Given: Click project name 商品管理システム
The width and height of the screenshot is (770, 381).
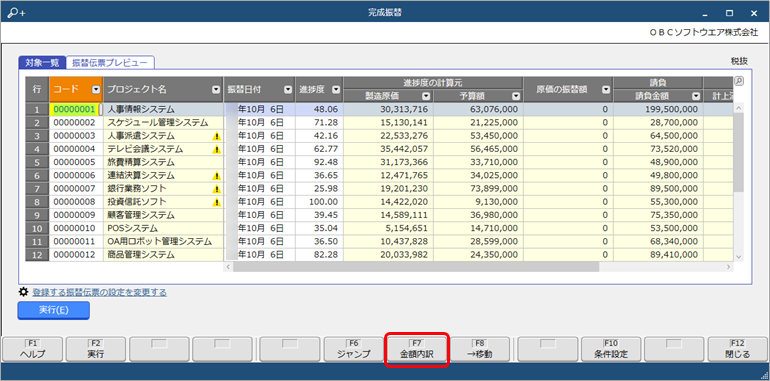Looking at the screenshot, I should coord(141,255).
